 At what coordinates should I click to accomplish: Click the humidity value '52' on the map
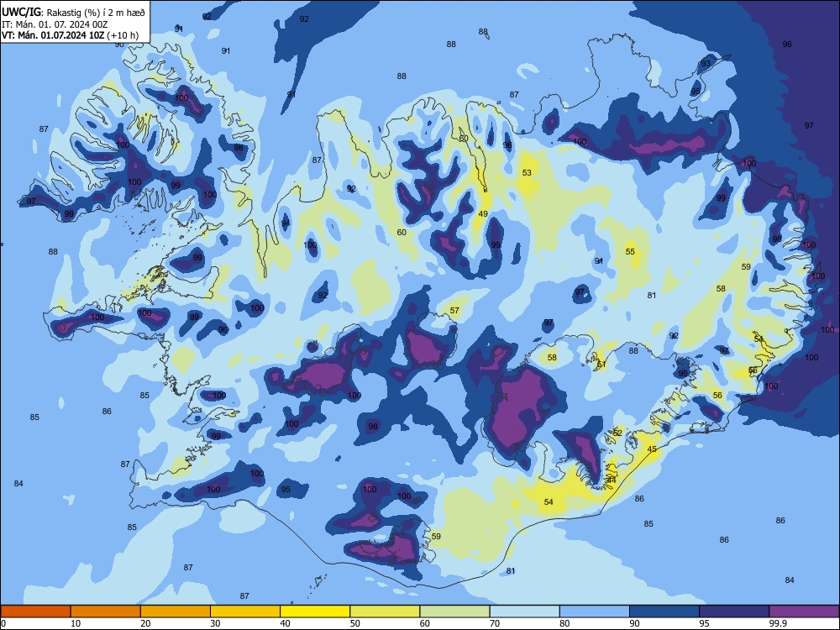point(617,433)
